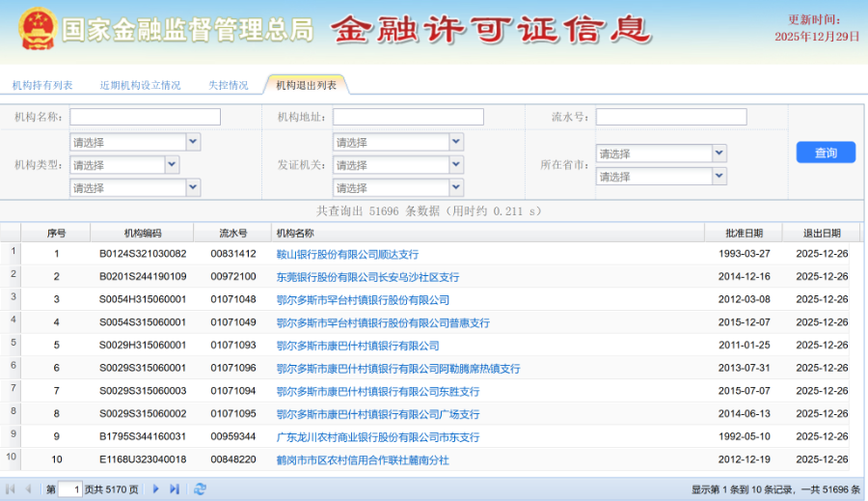This screenshot has width=868, height=501.
Task: Switch to the 机构持有列表 tab
Action: tap(42, 85)
